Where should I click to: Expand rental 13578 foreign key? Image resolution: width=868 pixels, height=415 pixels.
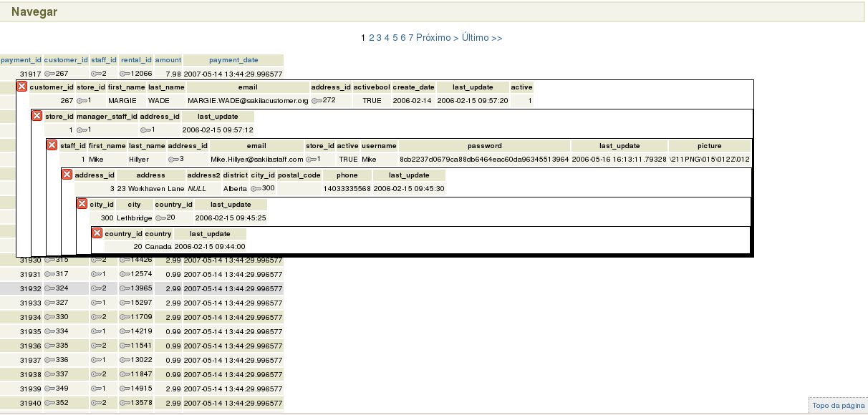point(125,403)
